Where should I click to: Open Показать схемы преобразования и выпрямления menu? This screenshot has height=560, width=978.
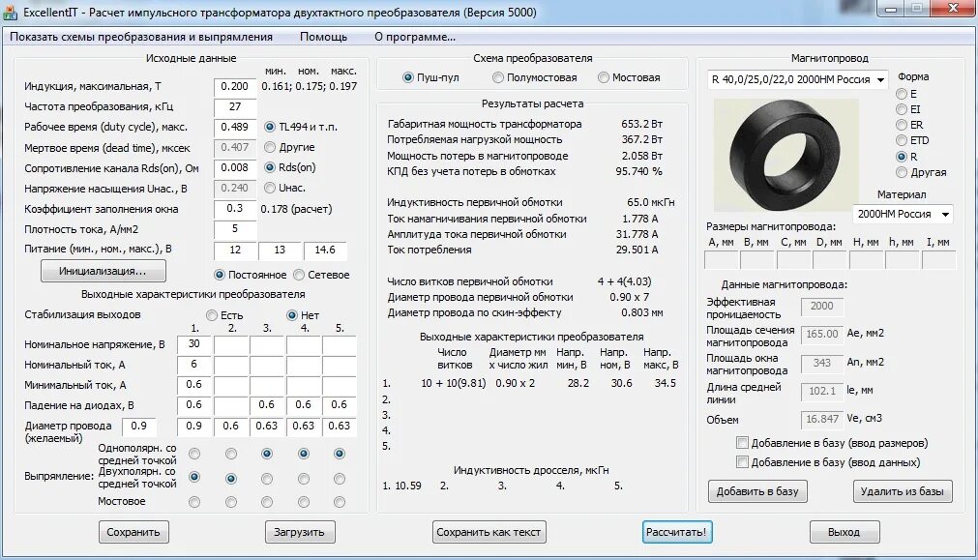pos(141,37)
